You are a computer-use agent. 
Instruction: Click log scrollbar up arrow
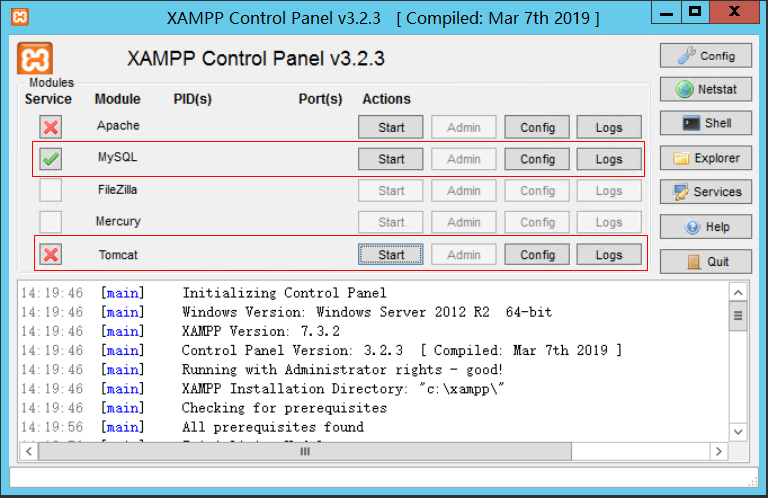pos(738,293)
